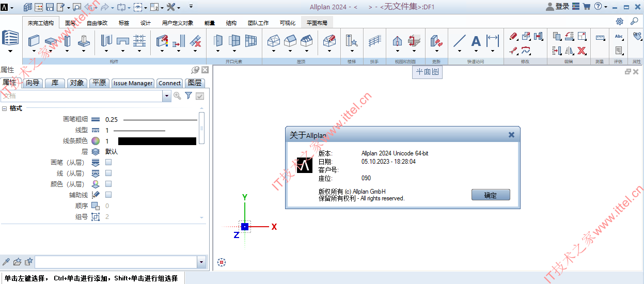Click the Filter funnel icon in Properties
Viewport: 644px width, 284px height.
189,96
